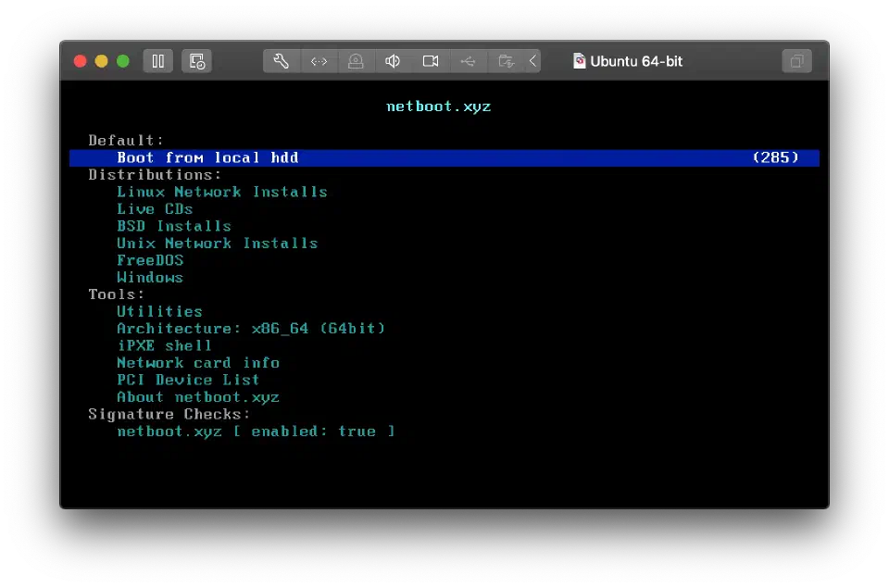Choose BSD Installs entry
This screenshot has width=889, height=588.
point(174,226)
